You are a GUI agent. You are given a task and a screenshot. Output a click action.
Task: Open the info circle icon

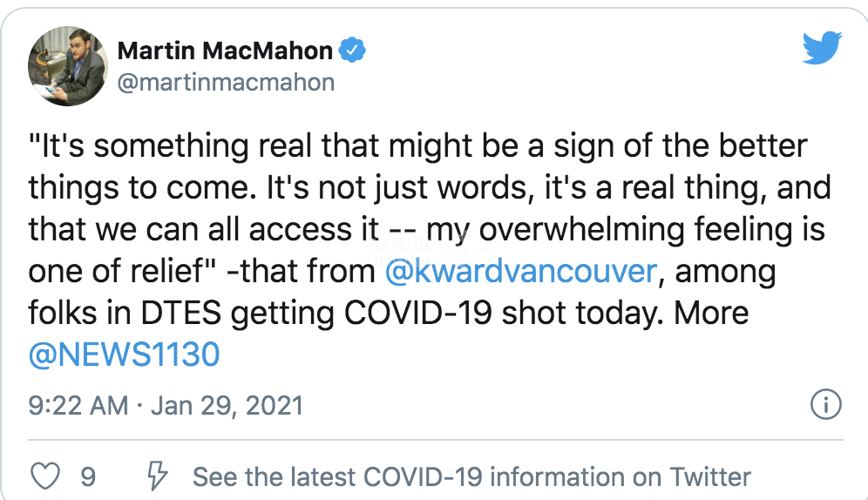826,404
